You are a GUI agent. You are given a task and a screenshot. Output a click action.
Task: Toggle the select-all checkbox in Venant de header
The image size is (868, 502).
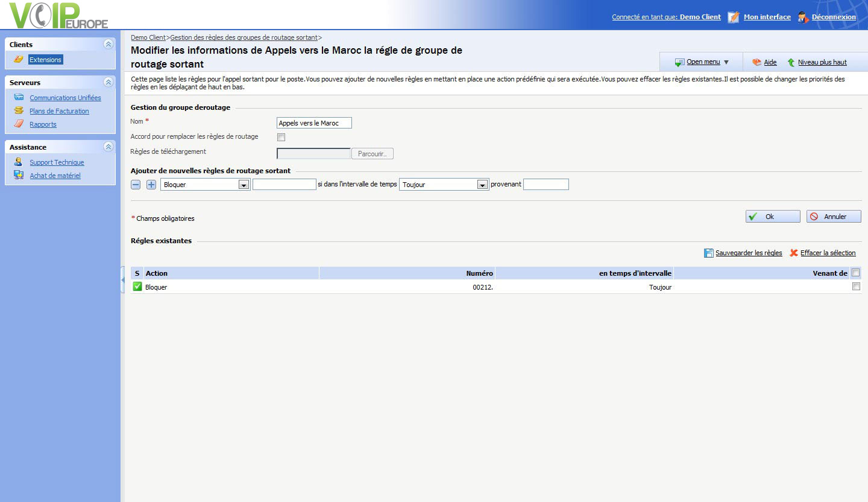(x=856, y=273)
